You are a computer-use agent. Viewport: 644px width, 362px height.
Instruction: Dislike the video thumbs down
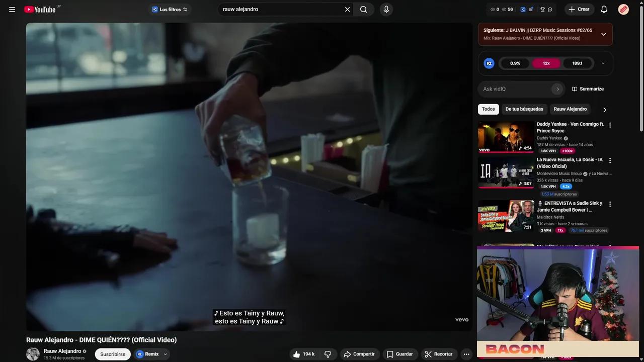(328, 354)
